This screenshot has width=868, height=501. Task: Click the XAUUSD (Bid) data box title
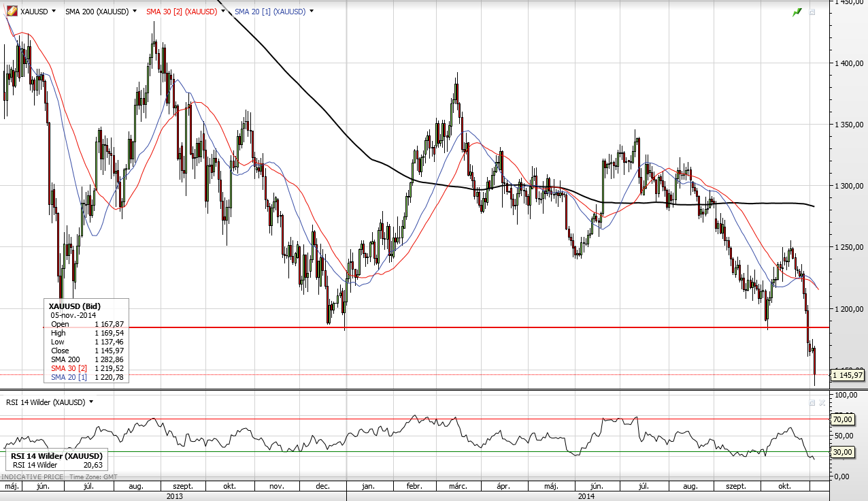75,306
